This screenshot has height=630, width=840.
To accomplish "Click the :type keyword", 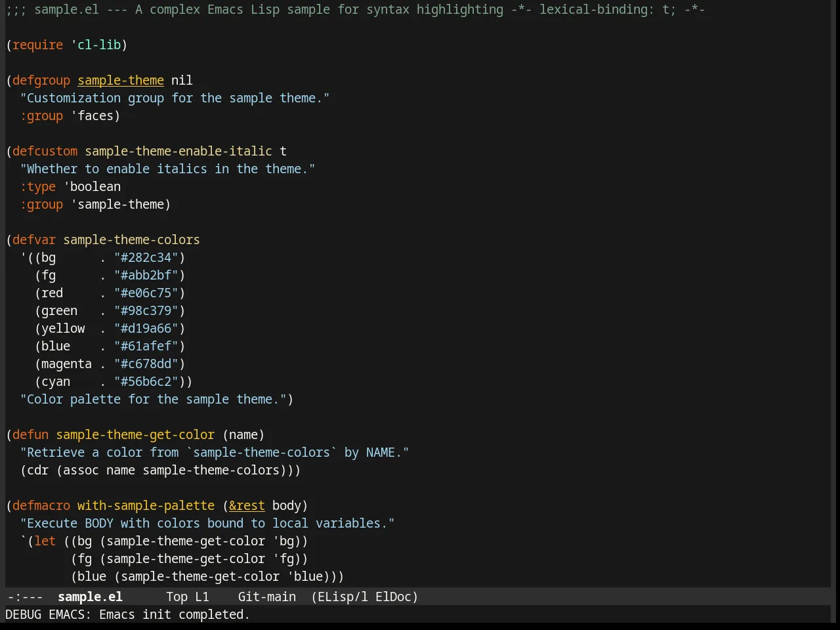I will [37, 186].
